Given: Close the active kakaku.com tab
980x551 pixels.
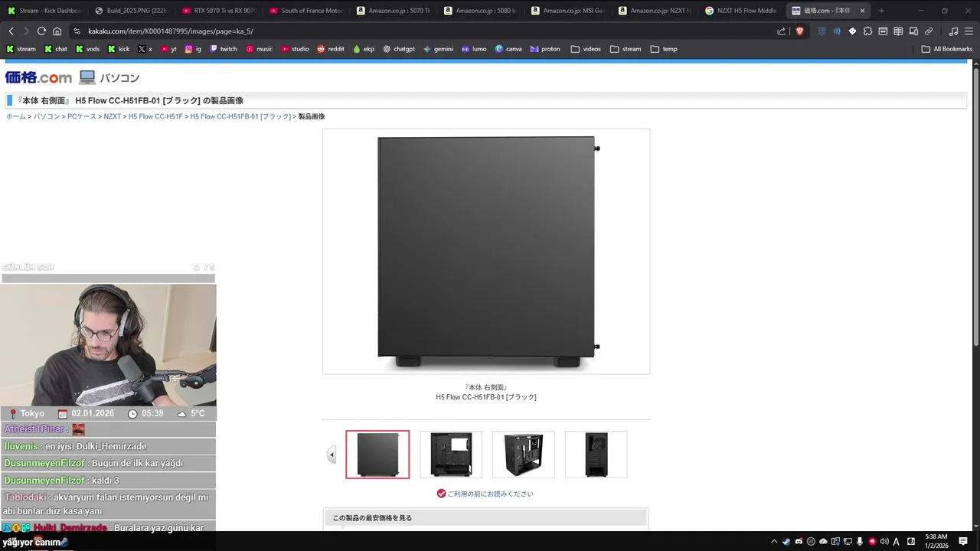Looking at the screenshot, I should click(x=862, y=11).
